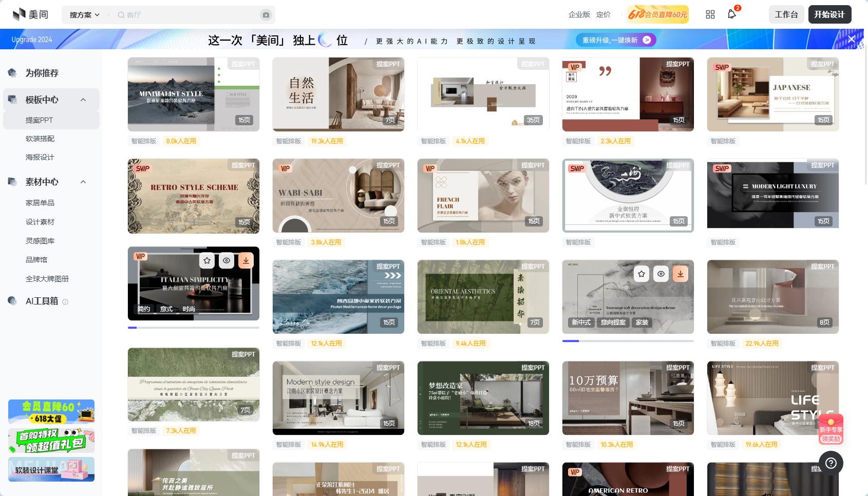
Task: Open RETRO STYLE SCHEME template thumbnail
Action: 194,196
